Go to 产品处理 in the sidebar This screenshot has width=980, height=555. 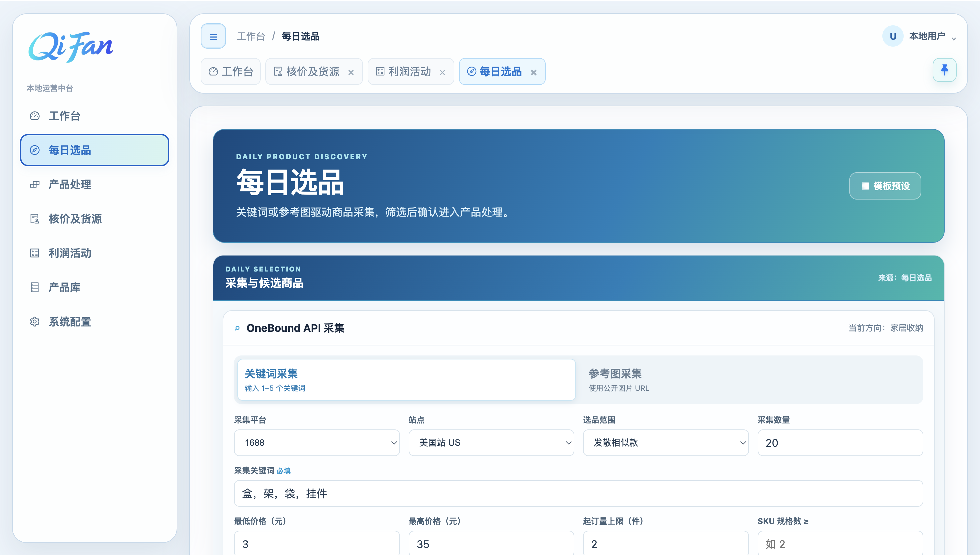pos(95,185)
